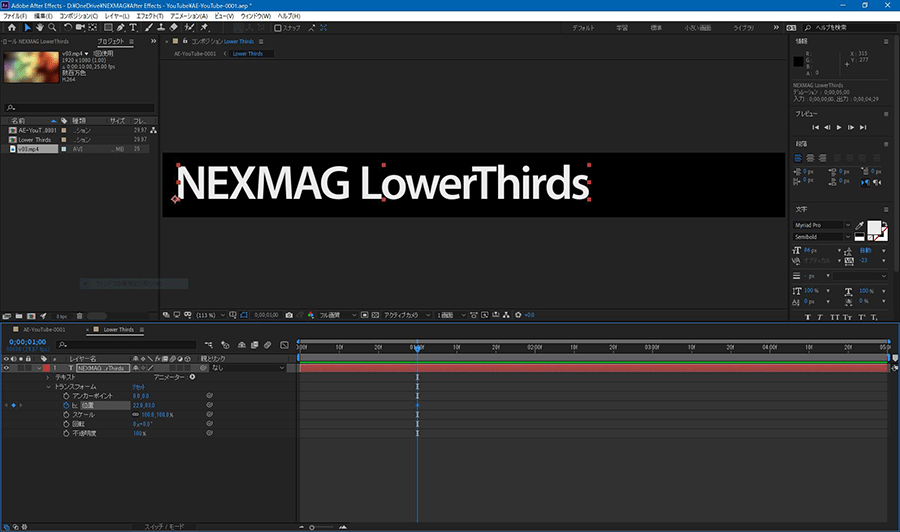Click the project panel search field
The width and height of the screenshot is (900, 532).
(79, 107)
